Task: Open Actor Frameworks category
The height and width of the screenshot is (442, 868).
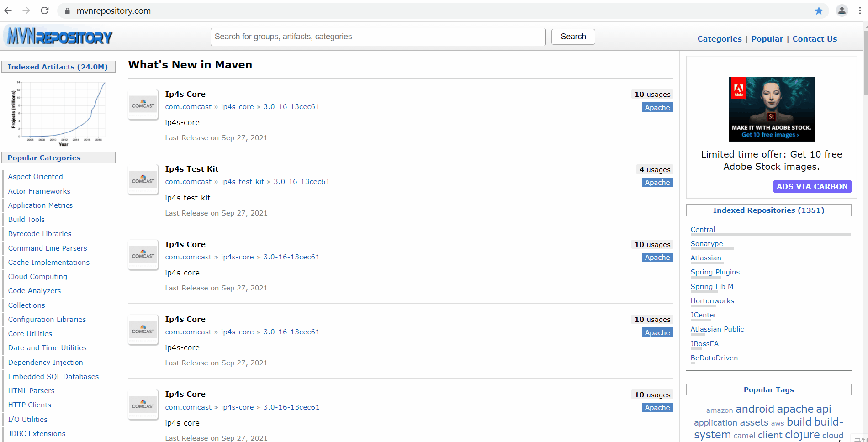Action: 39,191
